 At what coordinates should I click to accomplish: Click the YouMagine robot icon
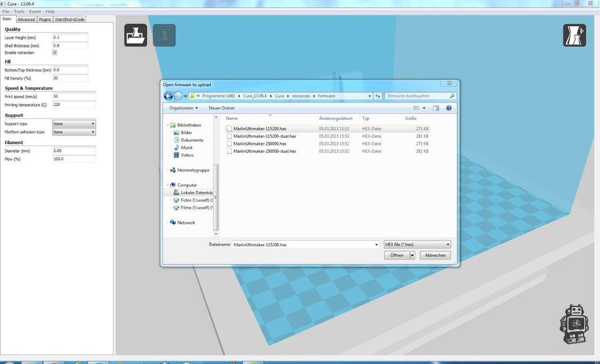573,324
